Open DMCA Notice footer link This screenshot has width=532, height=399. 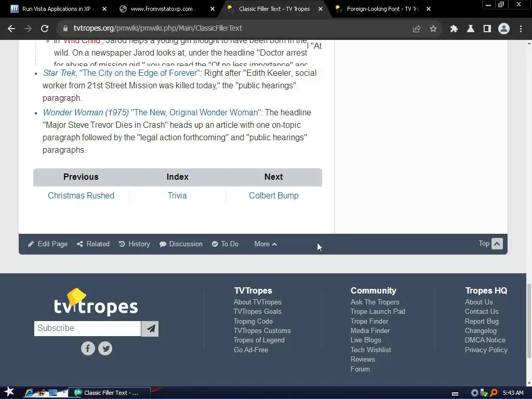click(485, 340)
